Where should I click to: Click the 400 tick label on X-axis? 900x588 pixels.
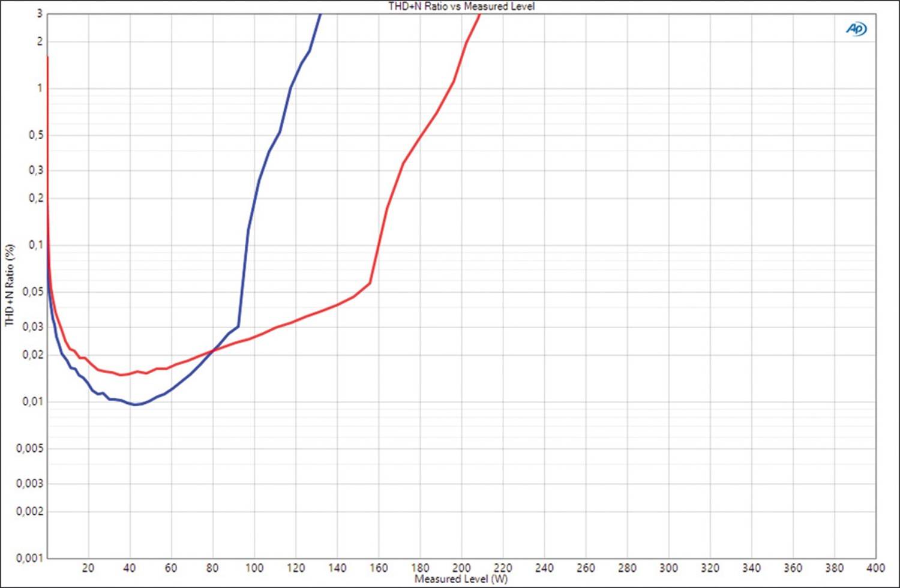(875, 568)
